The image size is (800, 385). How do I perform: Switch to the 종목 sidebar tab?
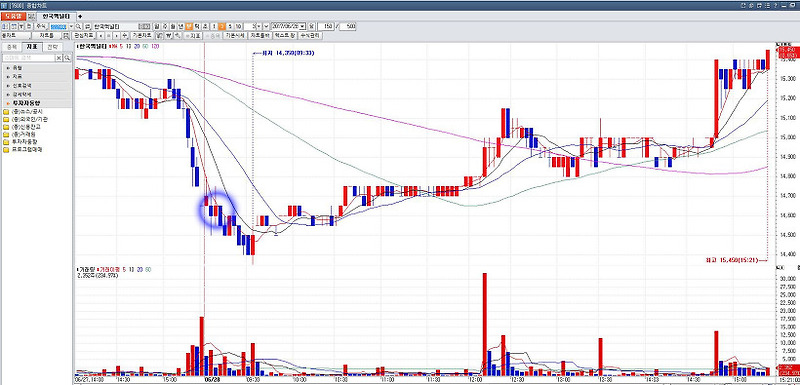[12, 47]
